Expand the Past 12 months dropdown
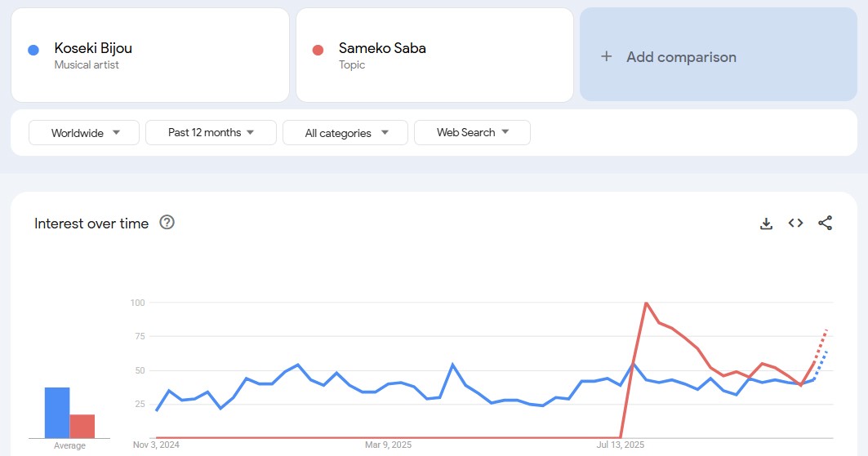This screenshot has height=456, width=868. (x=211, y=133)
